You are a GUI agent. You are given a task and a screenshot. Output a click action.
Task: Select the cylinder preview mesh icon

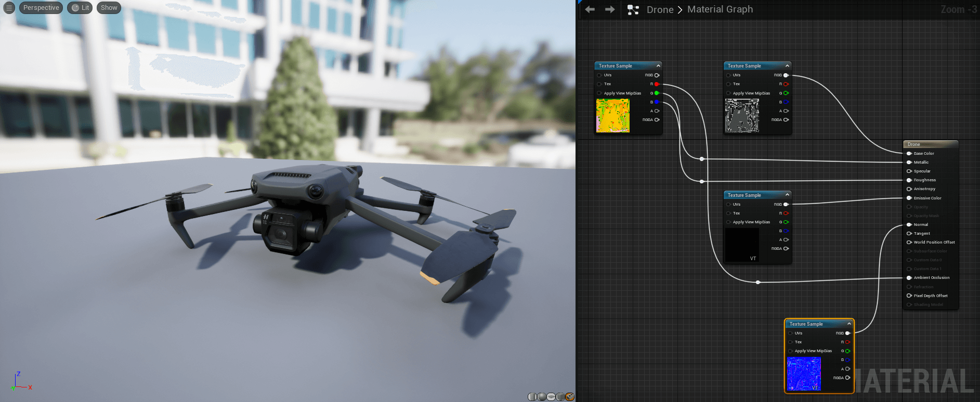pyautogui.click(x=532, y=397)
